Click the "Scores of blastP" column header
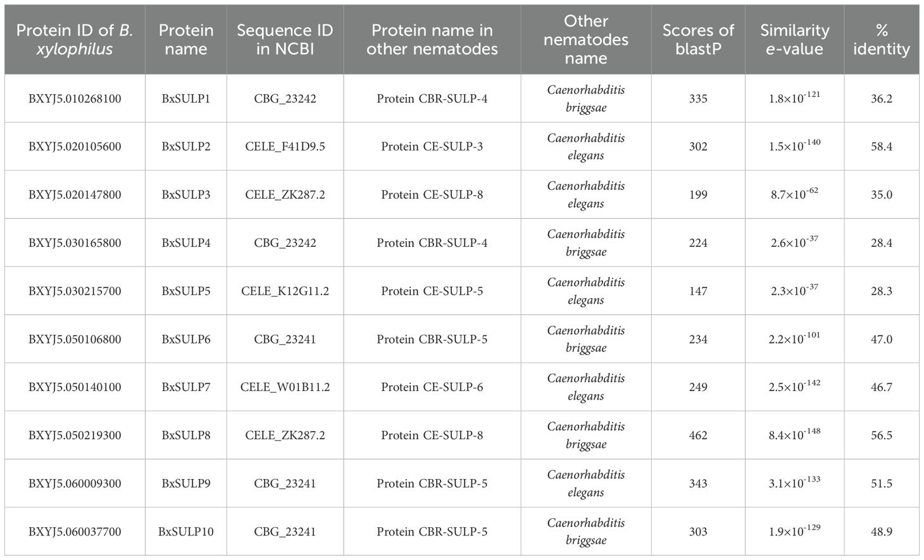924x560 pixels. tap(698, 39)
